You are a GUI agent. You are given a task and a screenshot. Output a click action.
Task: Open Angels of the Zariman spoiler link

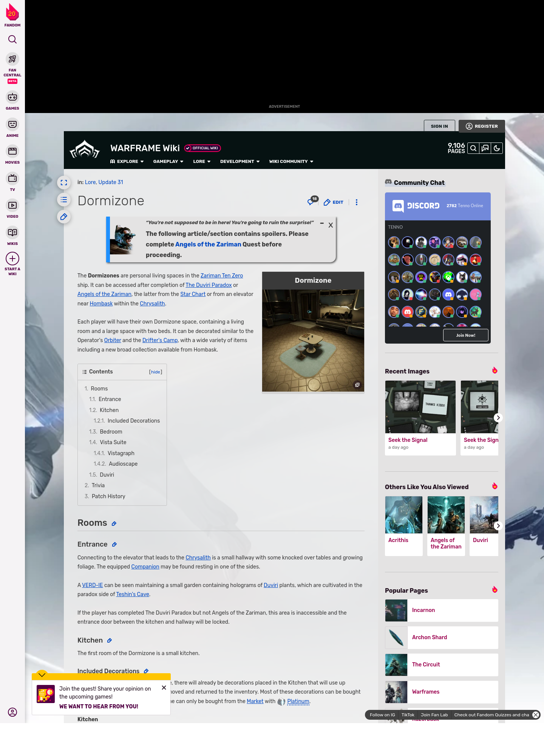pos(208,244)
